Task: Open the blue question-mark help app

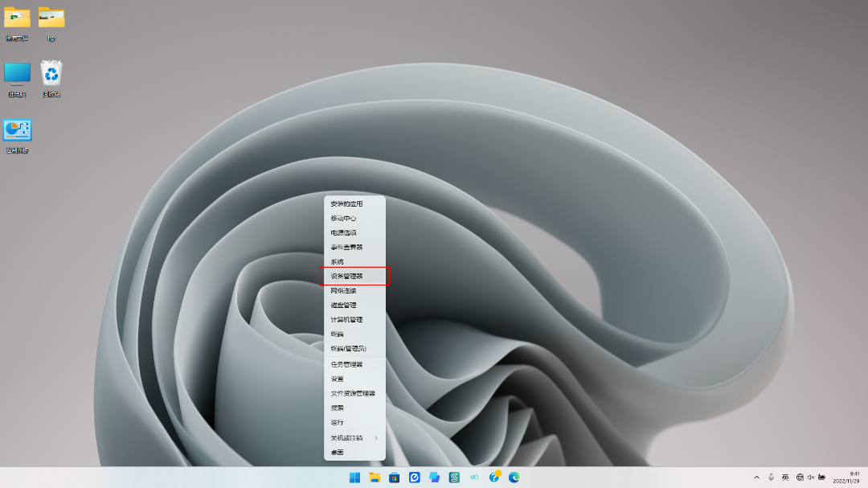Action: tap(494, 477)
